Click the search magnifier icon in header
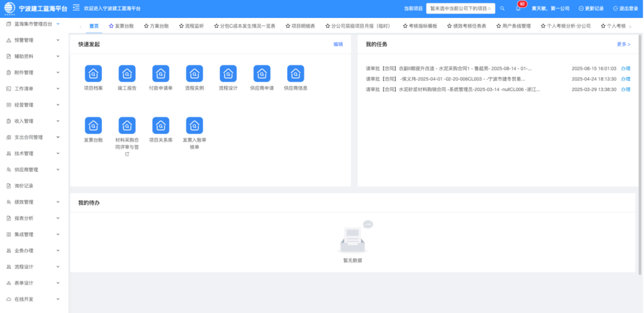Viewport: 644px width, 313px height. [502, 8]
